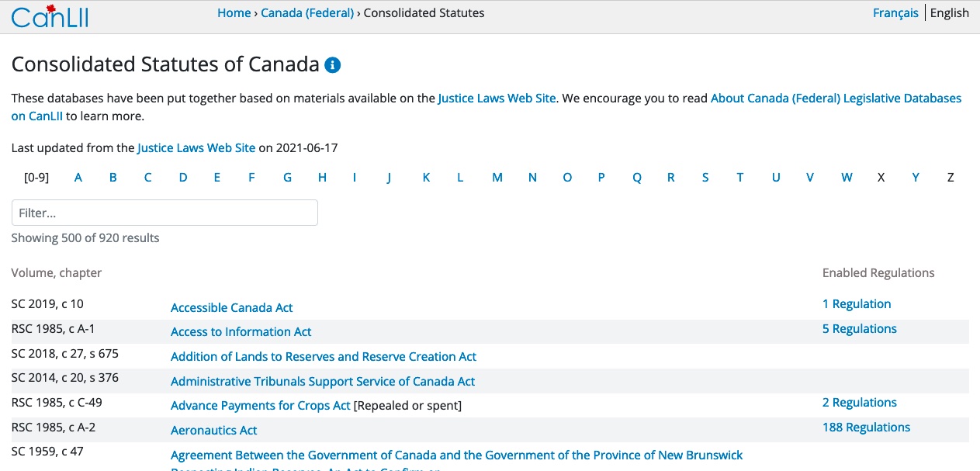Select English language option

click(x=950, y=12)
